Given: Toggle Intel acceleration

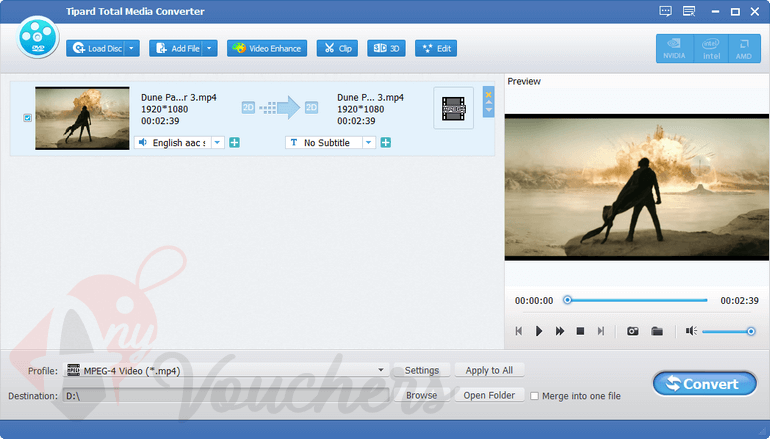Looking at the screenshot, I should [711, 49].
